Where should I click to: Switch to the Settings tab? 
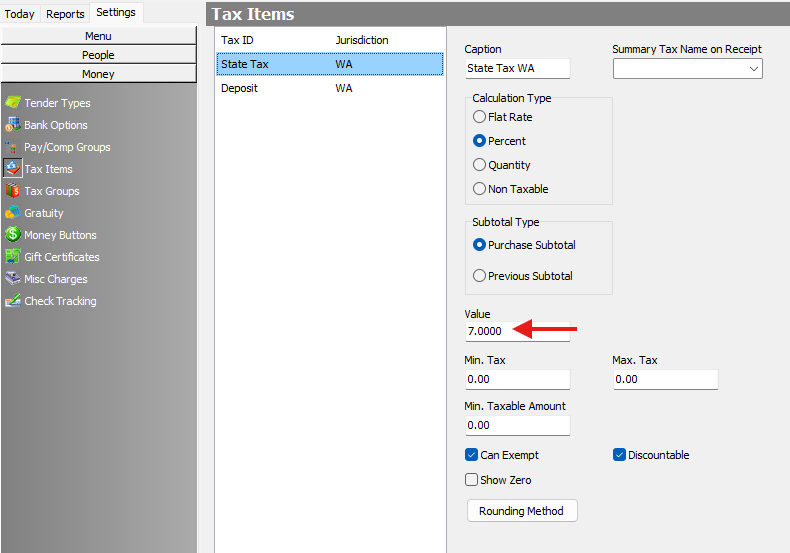116,12
